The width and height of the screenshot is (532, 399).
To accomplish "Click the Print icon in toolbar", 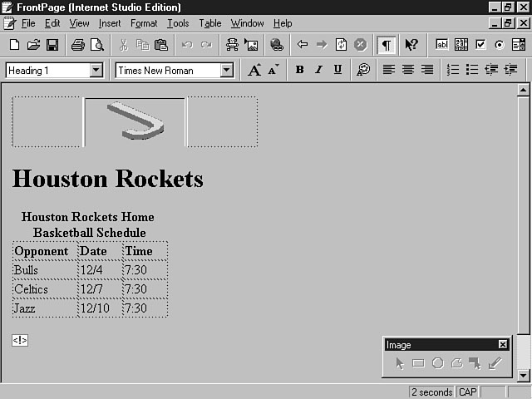I will 77,45.
